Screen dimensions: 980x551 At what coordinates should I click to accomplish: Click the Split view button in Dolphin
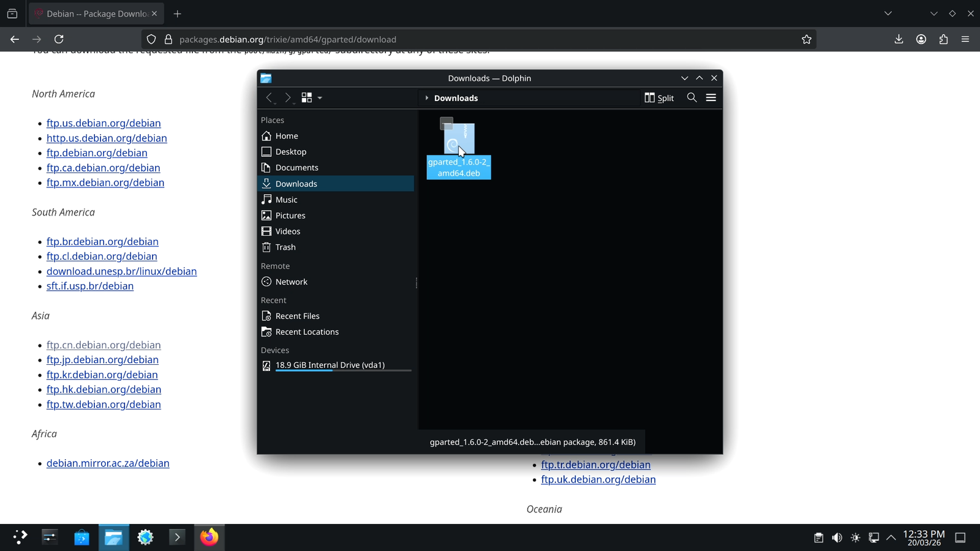click(x=659, y=98)
